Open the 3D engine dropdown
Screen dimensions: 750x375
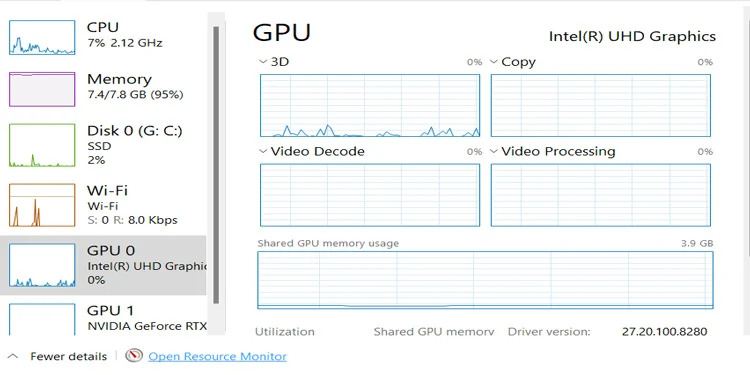tap(263, 62)
